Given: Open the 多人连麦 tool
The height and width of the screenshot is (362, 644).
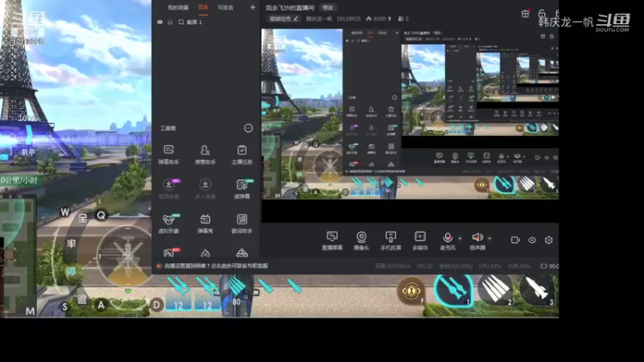Looking at the screenshot, I should tap(205, 189).
